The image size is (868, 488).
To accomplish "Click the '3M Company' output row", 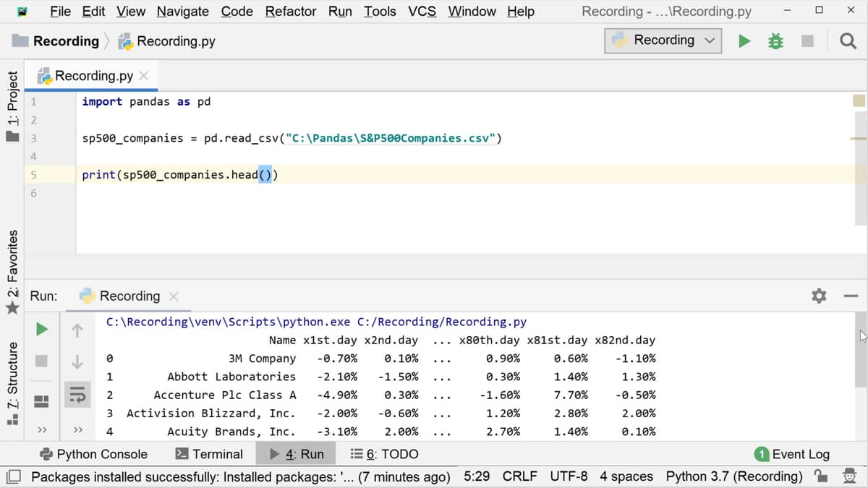I will 381,359.
